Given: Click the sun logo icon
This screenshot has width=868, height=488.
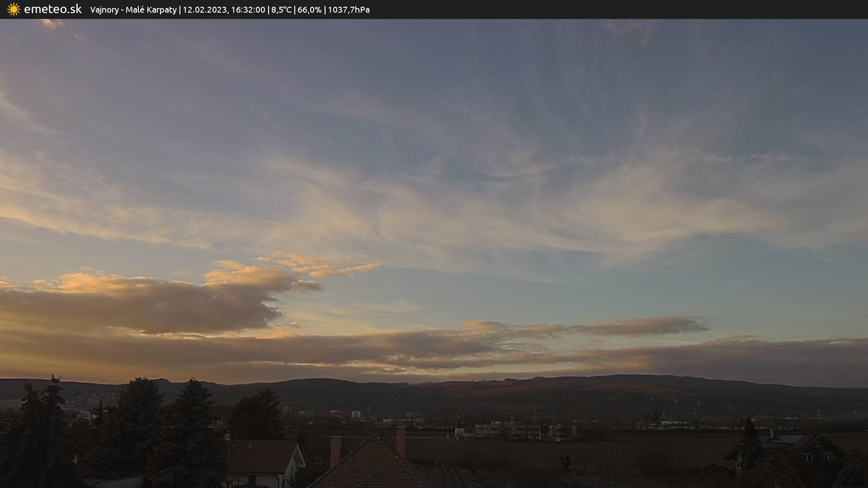Looking at the screenshot, I should pos(14,9).
